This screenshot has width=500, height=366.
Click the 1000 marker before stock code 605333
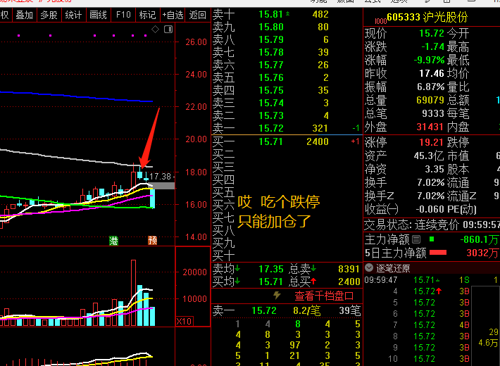tap(381, 21)
